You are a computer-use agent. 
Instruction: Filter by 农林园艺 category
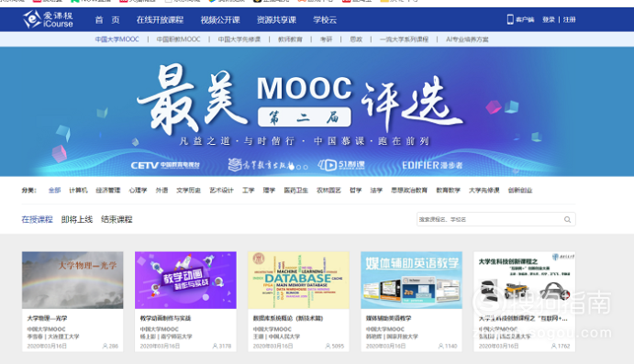coord(328,191)
